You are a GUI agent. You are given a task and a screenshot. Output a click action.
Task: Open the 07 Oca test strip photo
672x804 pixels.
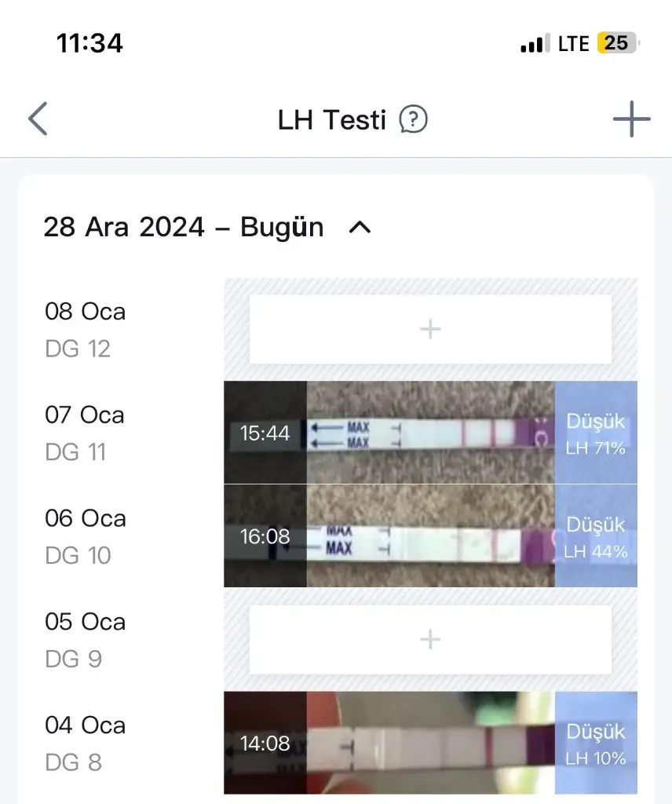pos(430,433)
